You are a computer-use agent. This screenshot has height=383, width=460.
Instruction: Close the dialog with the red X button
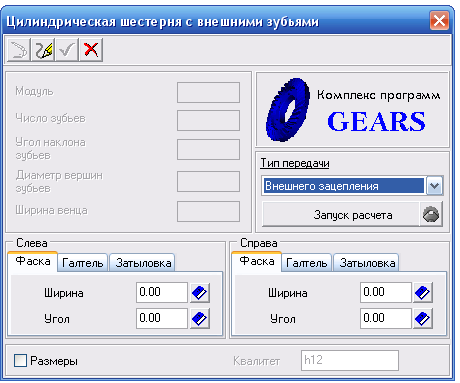[x=439, y=21]
